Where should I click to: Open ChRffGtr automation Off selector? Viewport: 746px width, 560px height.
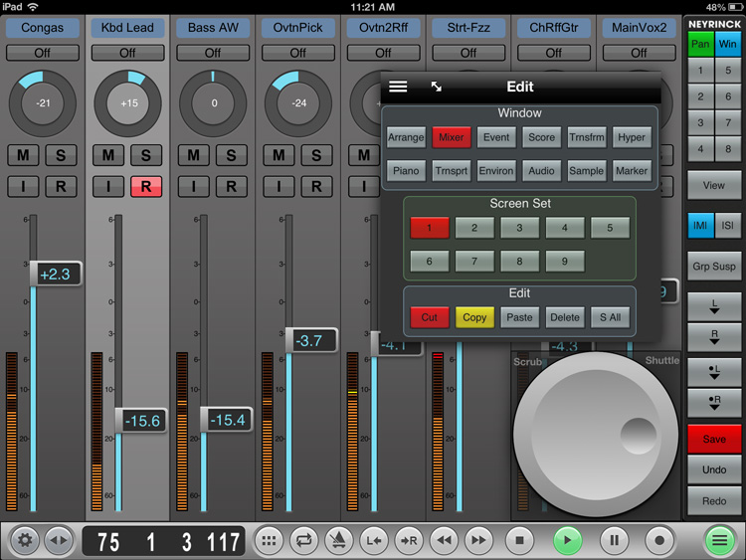point(554,53)
